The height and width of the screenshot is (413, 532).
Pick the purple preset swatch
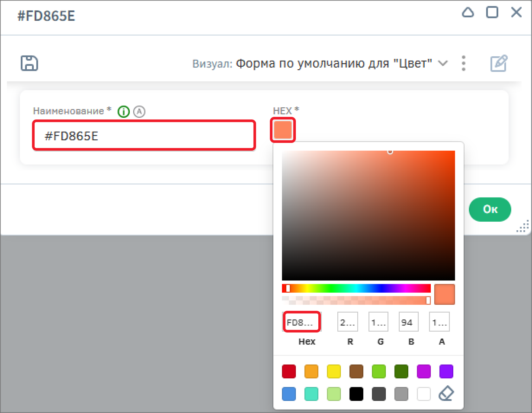pos(446,371)
